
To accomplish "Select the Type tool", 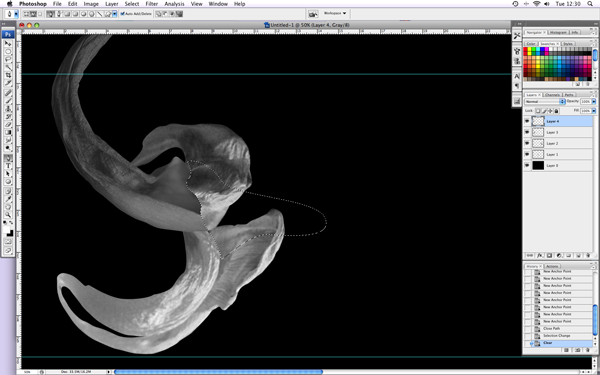I will [x=8, y=166].
